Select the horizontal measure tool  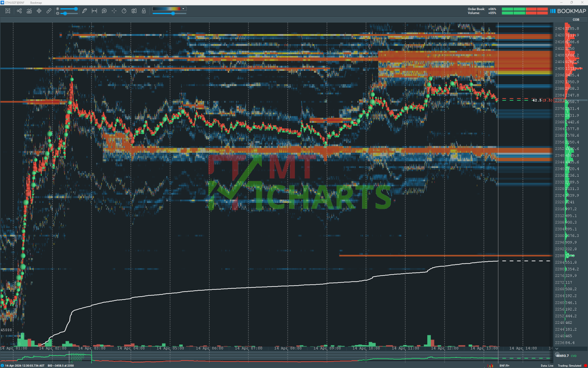[94, 11]
